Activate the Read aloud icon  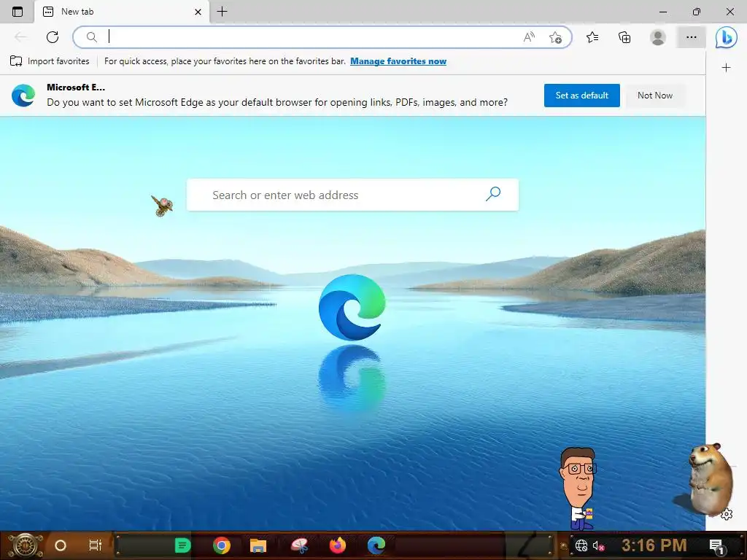tap(529, 37)
